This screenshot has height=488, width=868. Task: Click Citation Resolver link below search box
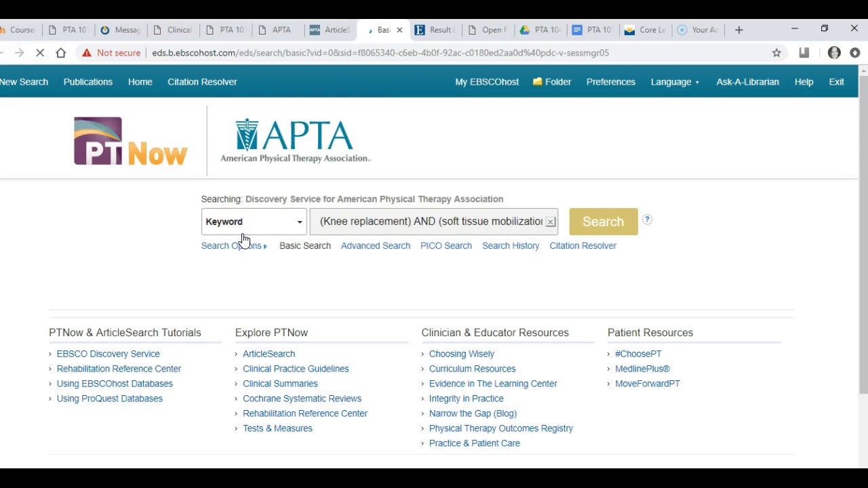pos(583,246)
